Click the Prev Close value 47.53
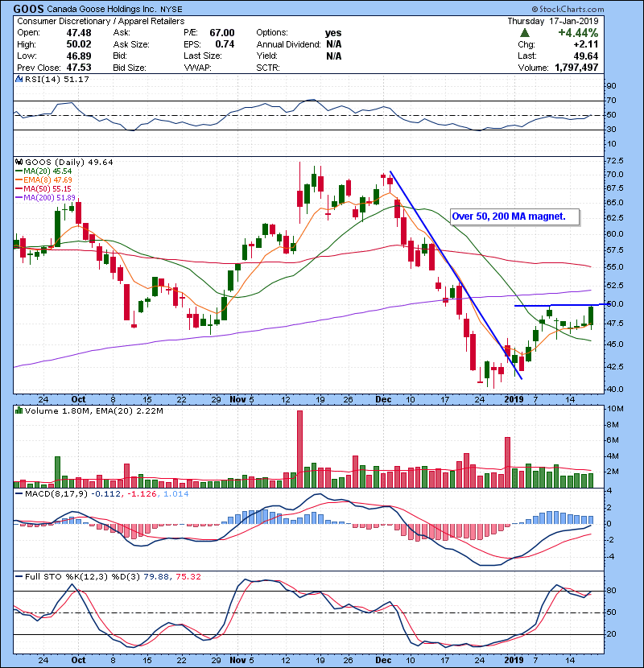Image resolution: width=644 pixels, height=668 pixels. [79, 68]
